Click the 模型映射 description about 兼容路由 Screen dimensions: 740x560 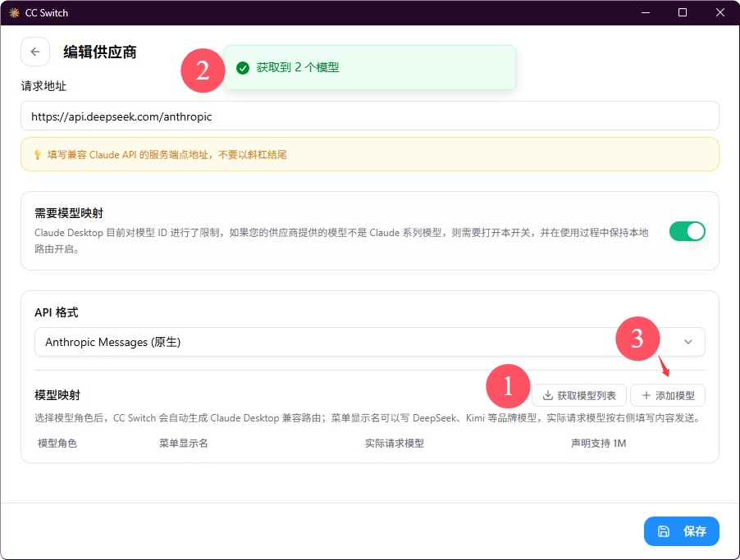[368, 418]
